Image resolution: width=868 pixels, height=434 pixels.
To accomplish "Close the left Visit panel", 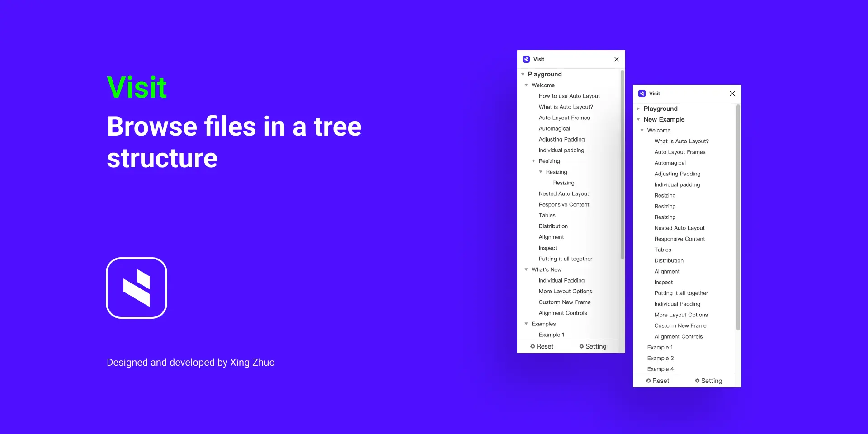I will (617, 59).
